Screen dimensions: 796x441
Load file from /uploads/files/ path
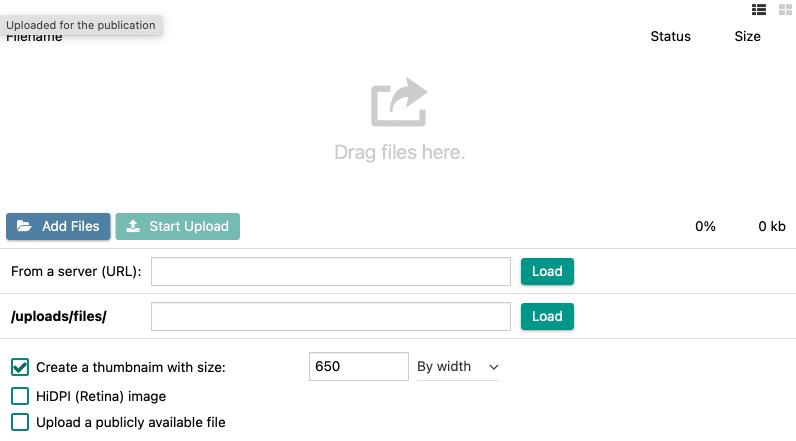(x=547, y=316)
